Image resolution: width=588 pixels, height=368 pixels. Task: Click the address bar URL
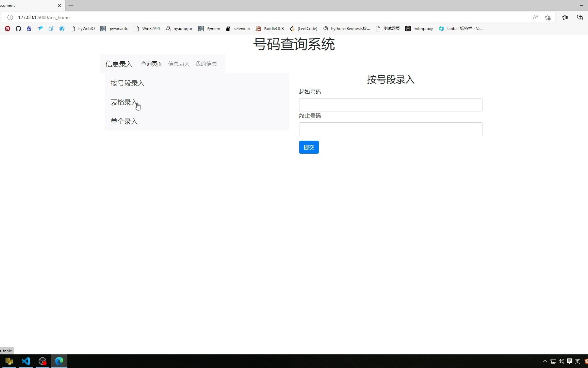click(x=44, y=17)
